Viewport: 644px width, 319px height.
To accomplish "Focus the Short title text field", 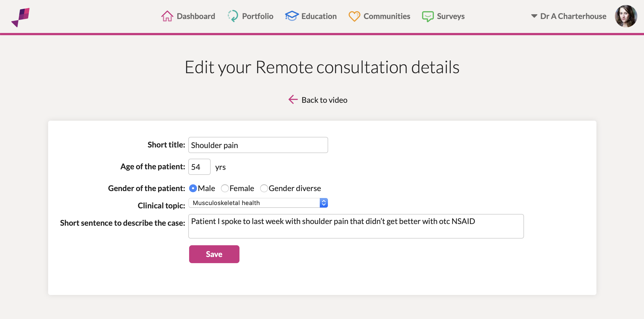I will pos(258,145).
